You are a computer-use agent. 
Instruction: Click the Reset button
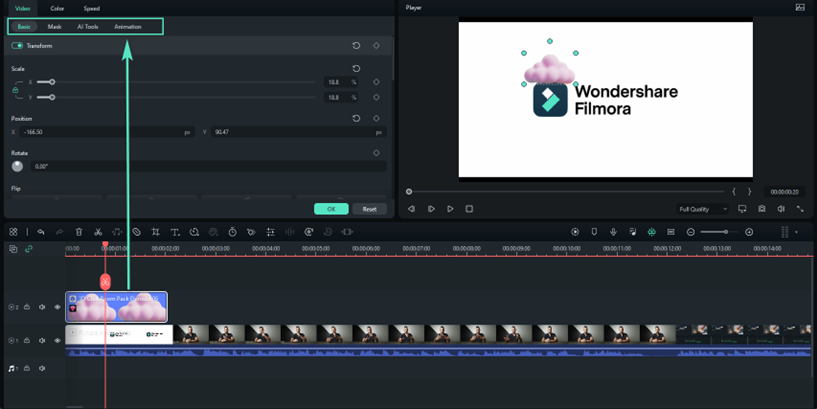click(x=369, y=209)
